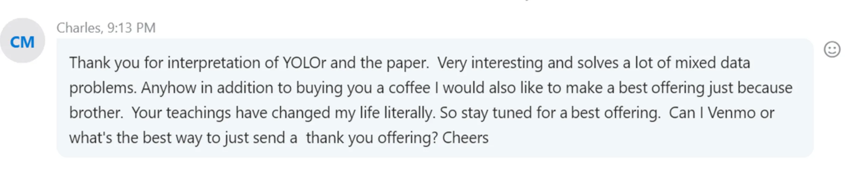Click the words Thank you opening the message

coord(104,63)
